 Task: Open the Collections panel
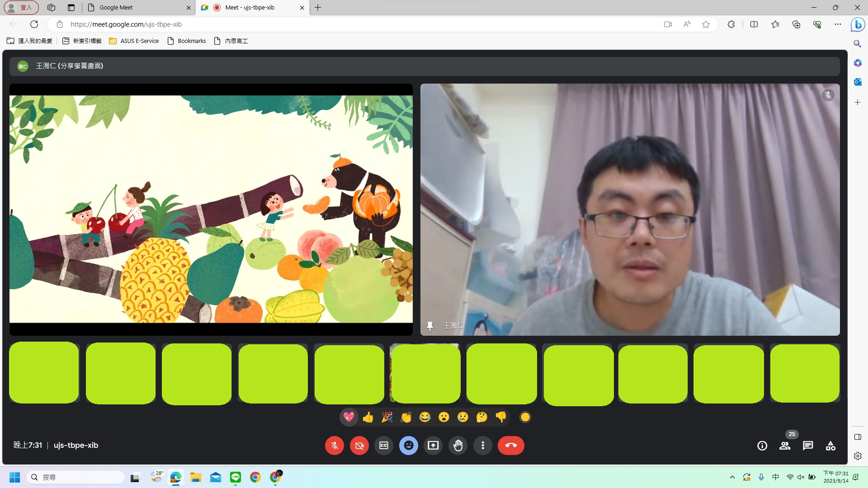coord(796,24)
